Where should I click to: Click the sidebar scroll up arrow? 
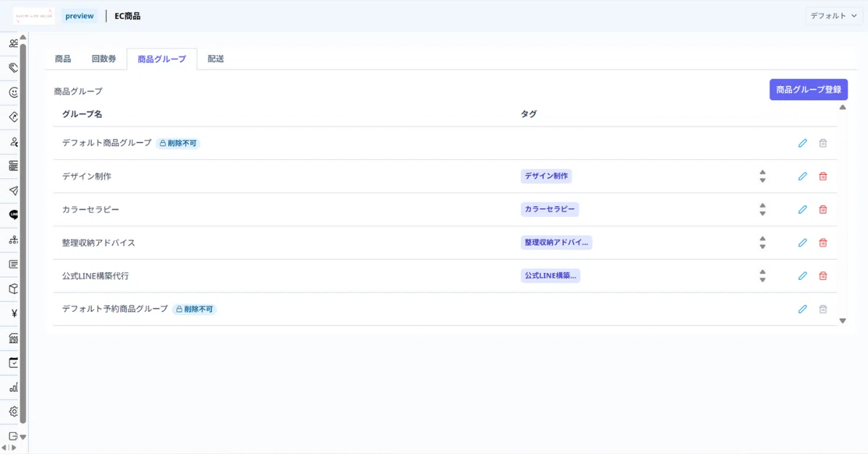point(22,38)
